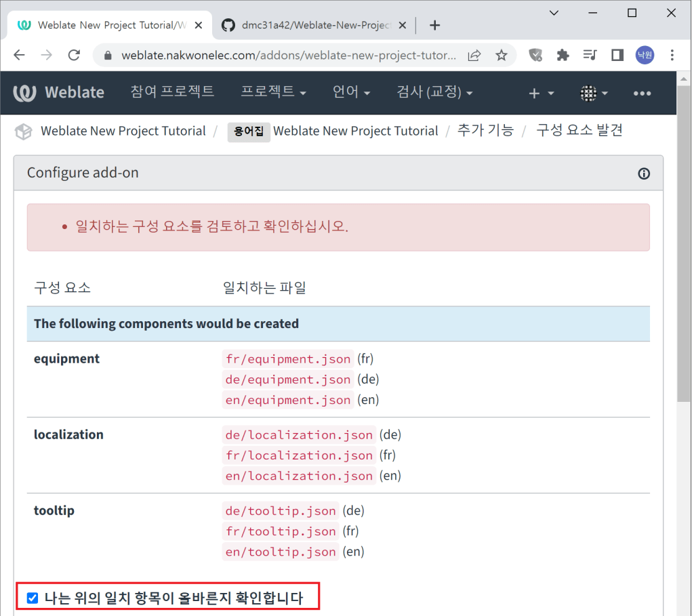Open the browser Extensions puzzle icon
Viewport: 694px width, 616px height.
click(563, 55)
